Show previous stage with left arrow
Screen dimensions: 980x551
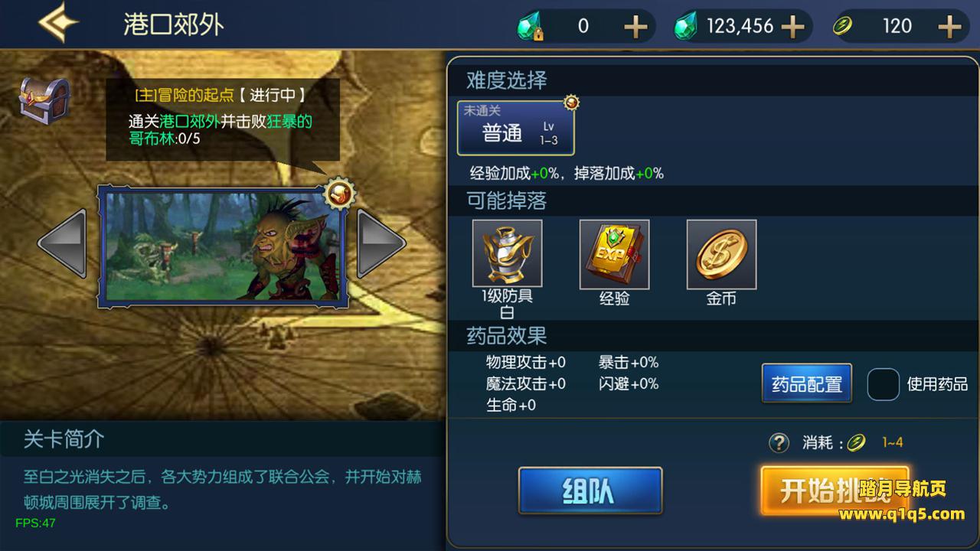click(62, 243)
